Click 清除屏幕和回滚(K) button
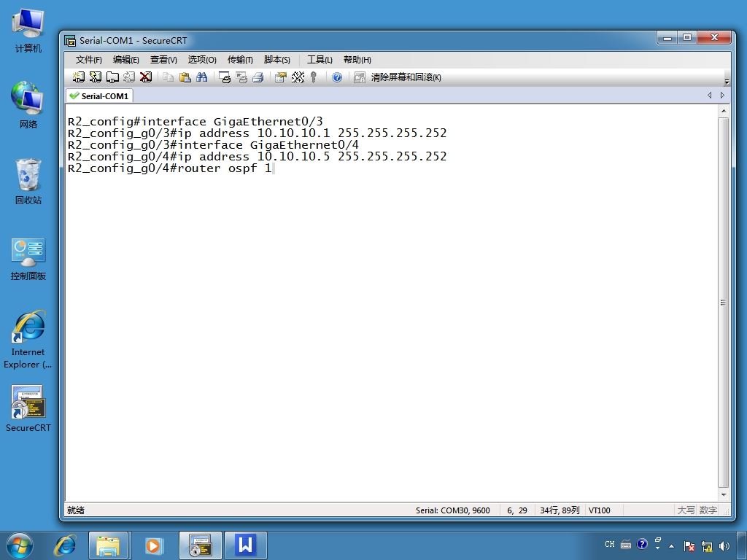 click(x=406, y=77)
